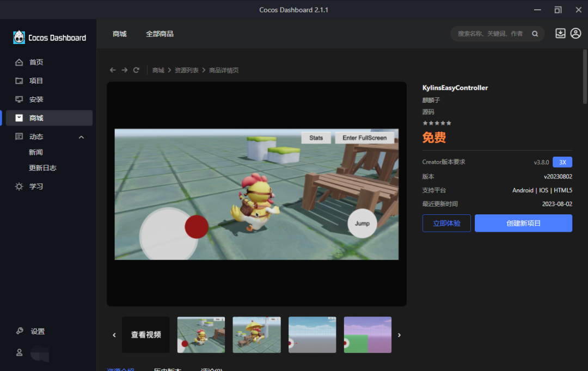Open the profile avatar icon in header
The height and width of the screenshot is (371, 588).
coord(575,33)
